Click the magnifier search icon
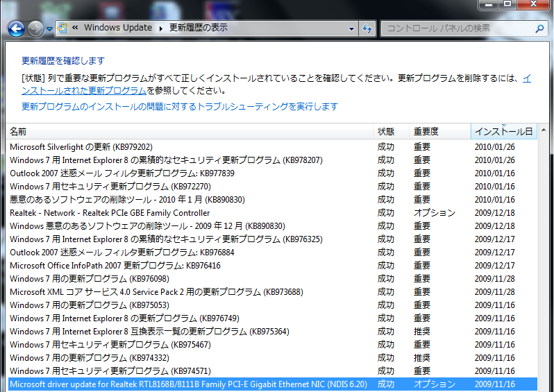554x392 pixels. (x=539, y=28)
